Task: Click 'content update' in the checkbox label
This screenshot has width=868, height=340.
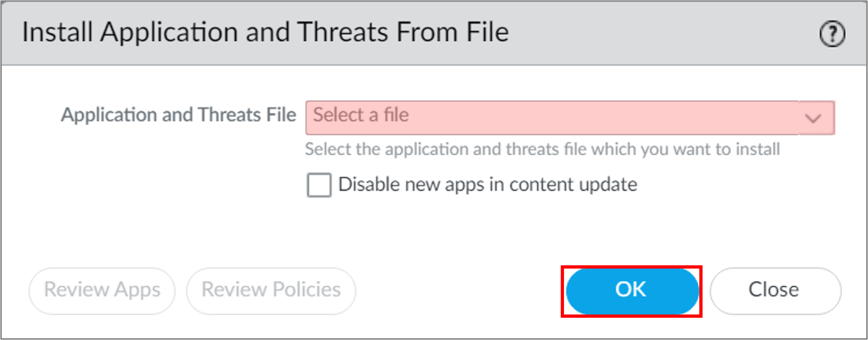Action: coord(573,185)
